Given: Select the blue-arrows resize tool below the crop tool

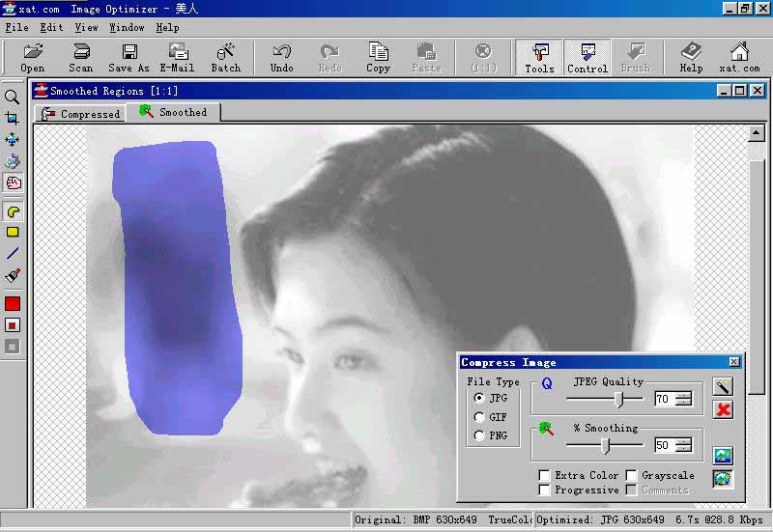Looking at the screenshot, I should click(x=13, y=140).
